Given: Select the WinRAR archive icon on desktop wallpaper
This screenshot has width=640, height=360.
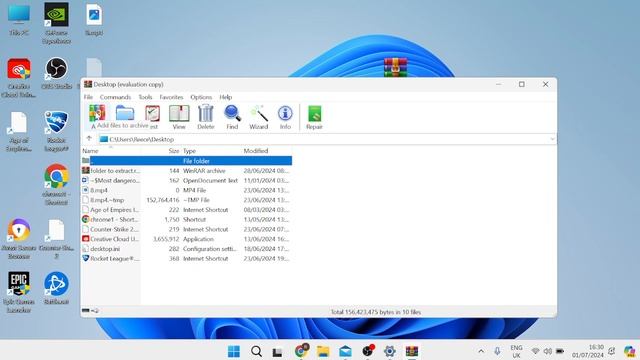Looking at the screenshot, I should tap(395, 67).
